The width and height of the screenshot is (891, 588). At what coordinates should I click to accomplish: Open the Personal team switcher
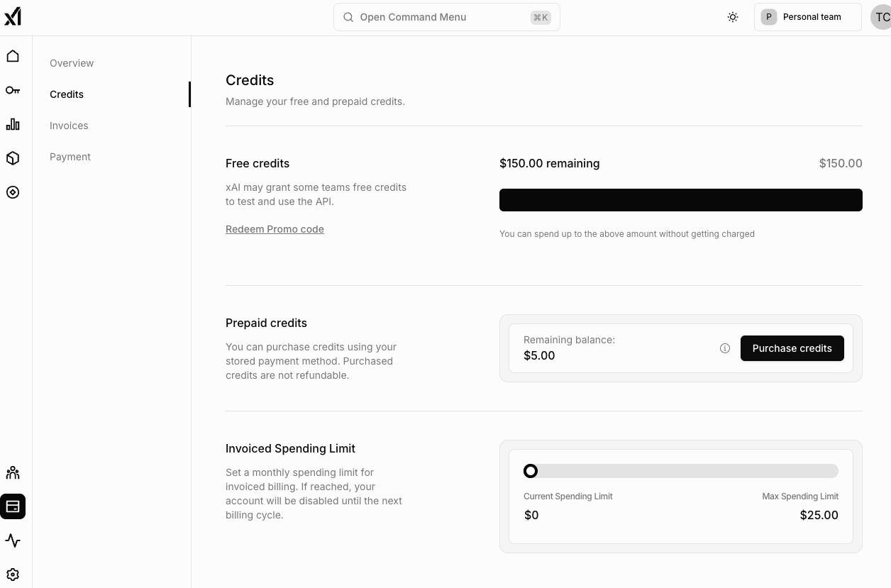808,17
